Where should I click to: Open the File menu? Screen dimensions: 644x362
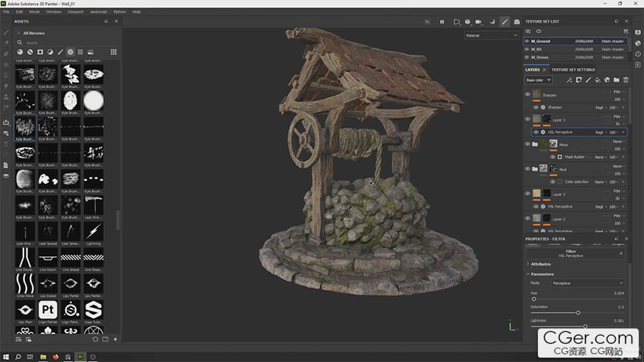6,12
